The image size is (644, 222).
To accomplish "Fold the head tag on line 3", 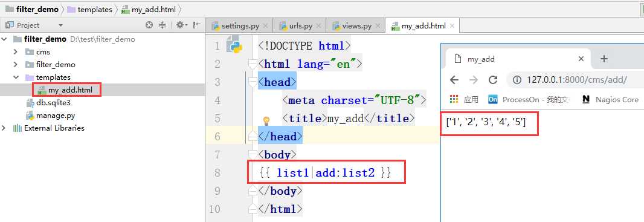I will (253, 82).
